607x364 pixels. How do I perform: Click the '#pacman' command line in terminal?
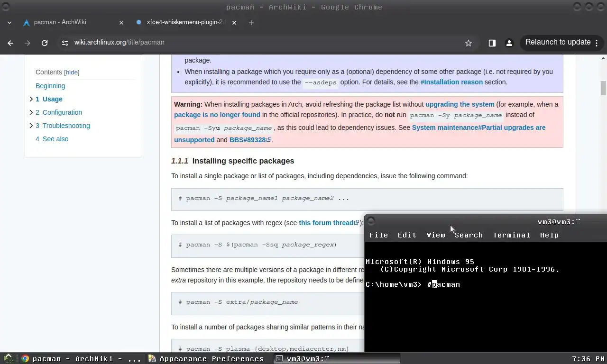pyautogui.click(x=443, y=284)
